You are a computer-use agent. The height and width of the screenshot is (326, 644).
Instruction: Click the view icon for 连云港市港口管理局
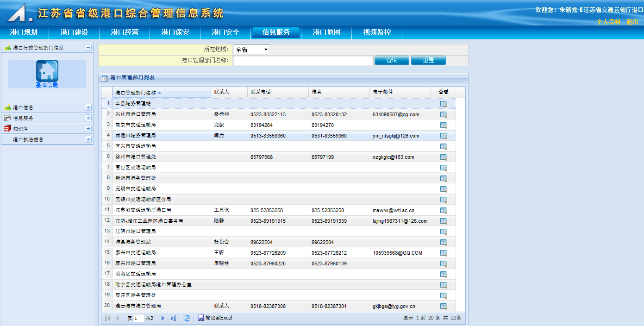(443, 306)
